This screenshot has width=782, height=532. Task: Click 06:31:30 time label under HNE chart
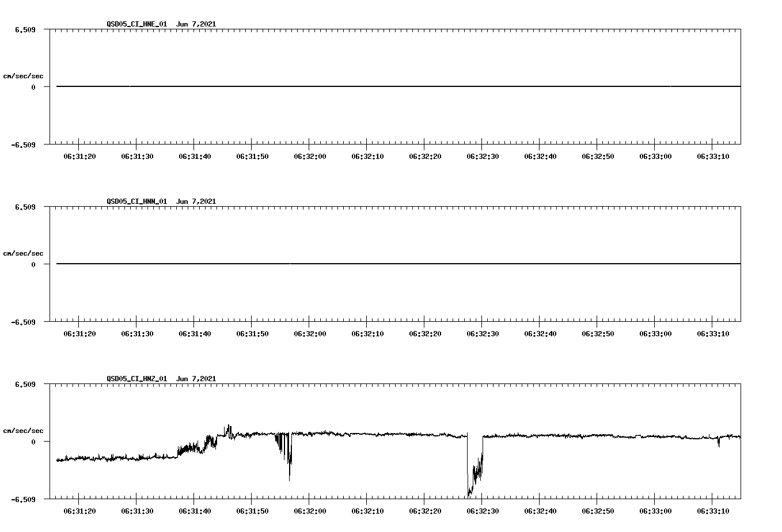tap(137, 157)
